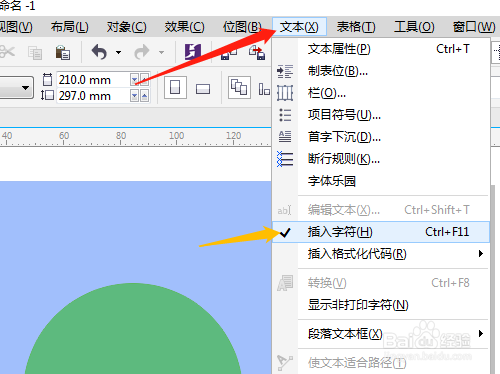This screenshot has width=500, height=374.
Task: Select Landscape page orientation
Action: 203,89
